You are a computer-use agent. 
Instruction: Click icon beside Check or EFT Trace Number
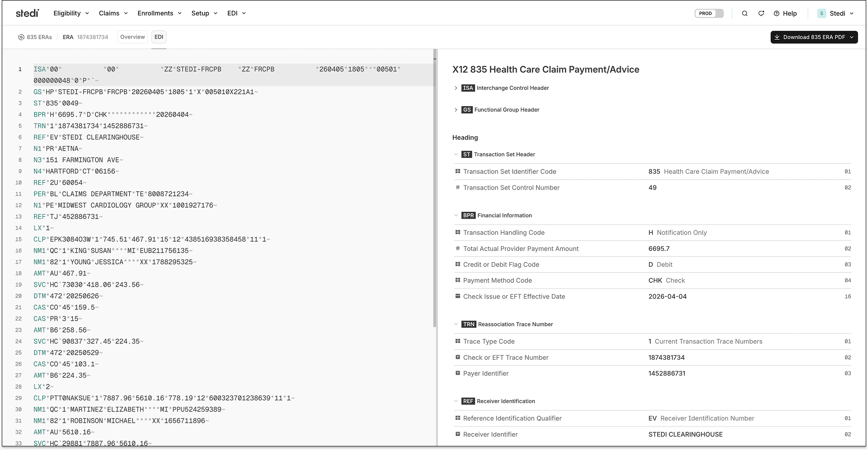coord(458,357)
